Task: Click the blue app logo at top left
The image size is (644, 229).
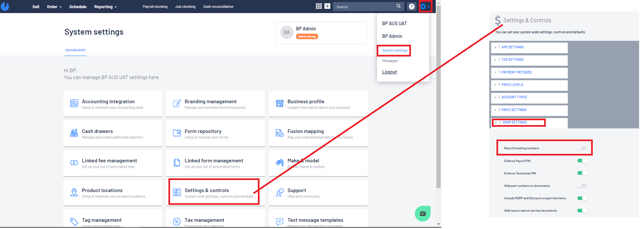Action: tap(5, 6)
